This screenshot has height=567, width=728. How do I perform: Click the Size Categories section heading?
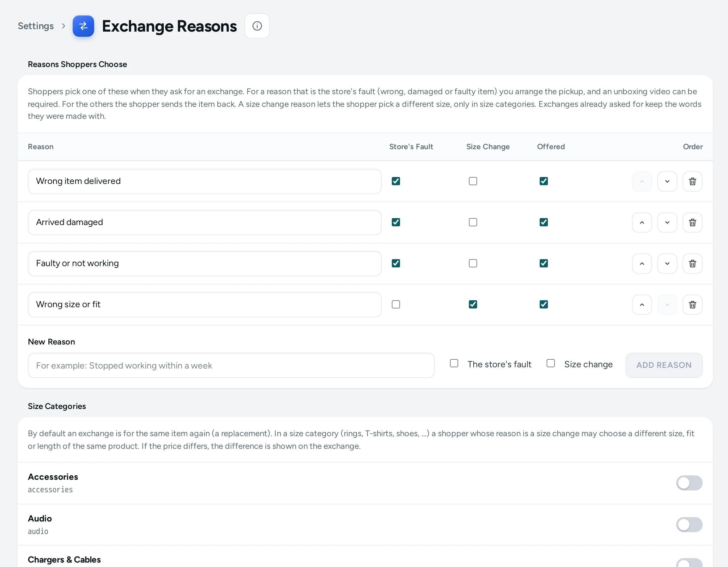[x=57, y=406]
